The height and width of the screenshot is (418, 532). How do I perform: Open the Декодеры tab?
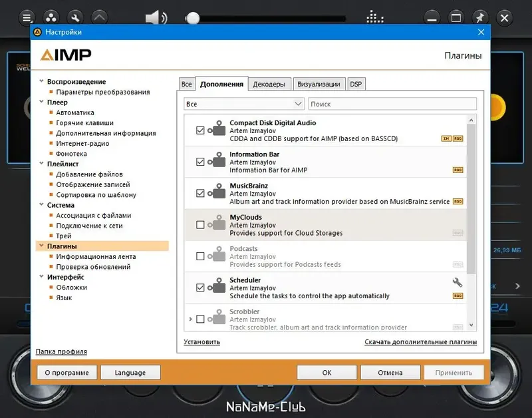269,85
